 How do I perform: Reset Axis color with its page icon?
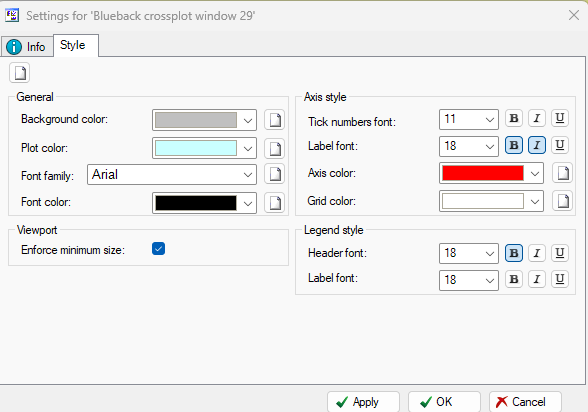[x=562, y=173]
